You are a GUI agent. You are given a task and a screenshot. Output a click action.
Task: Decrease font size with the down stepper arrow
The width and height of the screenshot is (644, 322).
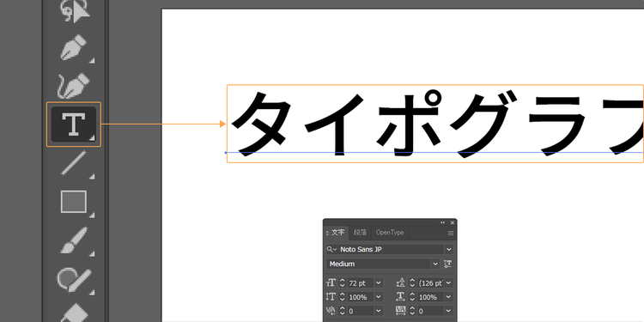[x=343, y=285]
